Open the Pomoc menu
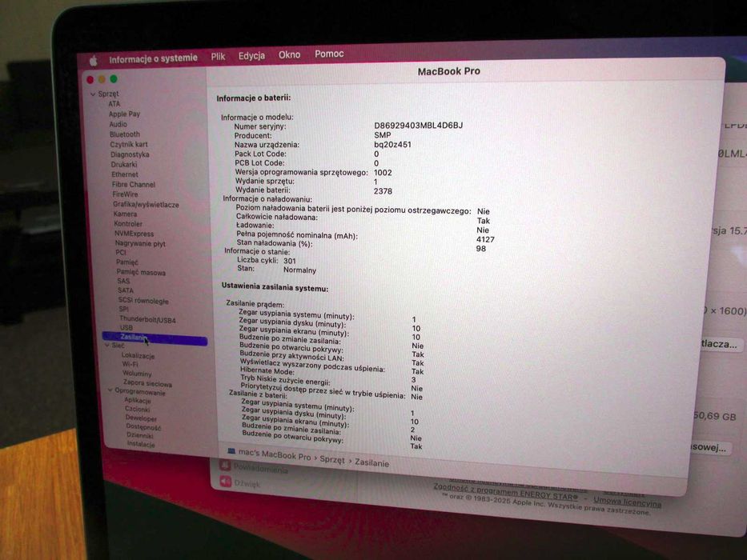This screenshot has width=747, height=560. pos(329,54)
